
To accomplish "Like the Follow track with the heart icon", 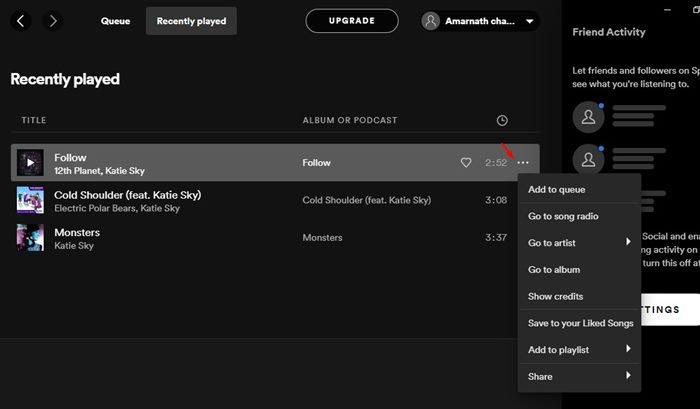I will (466, 163).
